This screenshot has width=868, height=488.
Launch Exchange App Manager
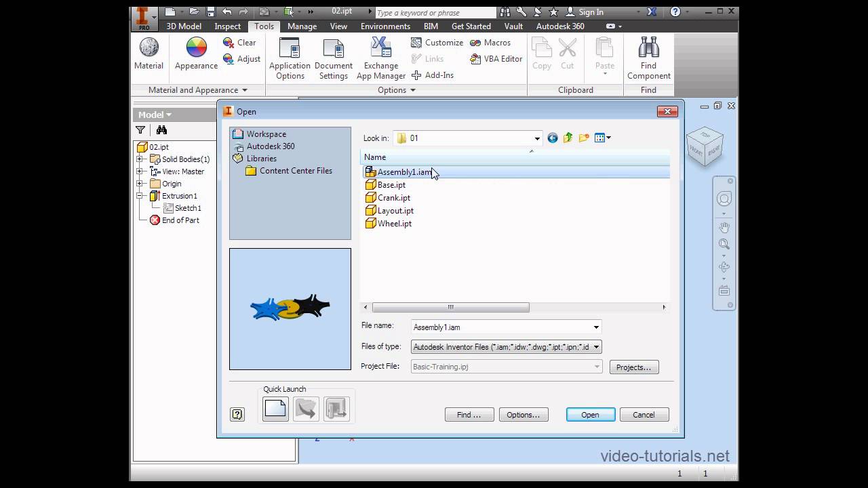[x=381, y=60]
